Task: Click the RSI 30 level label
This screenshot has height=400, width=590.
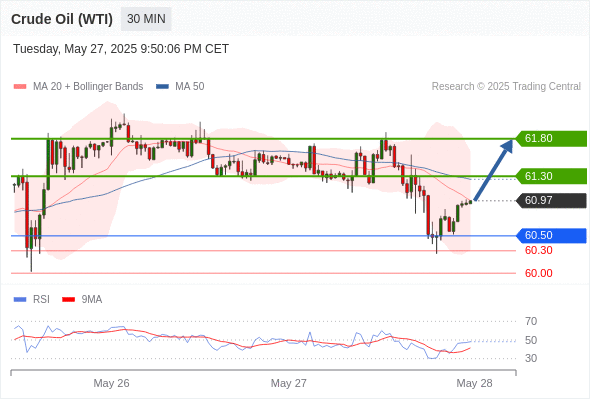Action: click(x=531, y=358)
